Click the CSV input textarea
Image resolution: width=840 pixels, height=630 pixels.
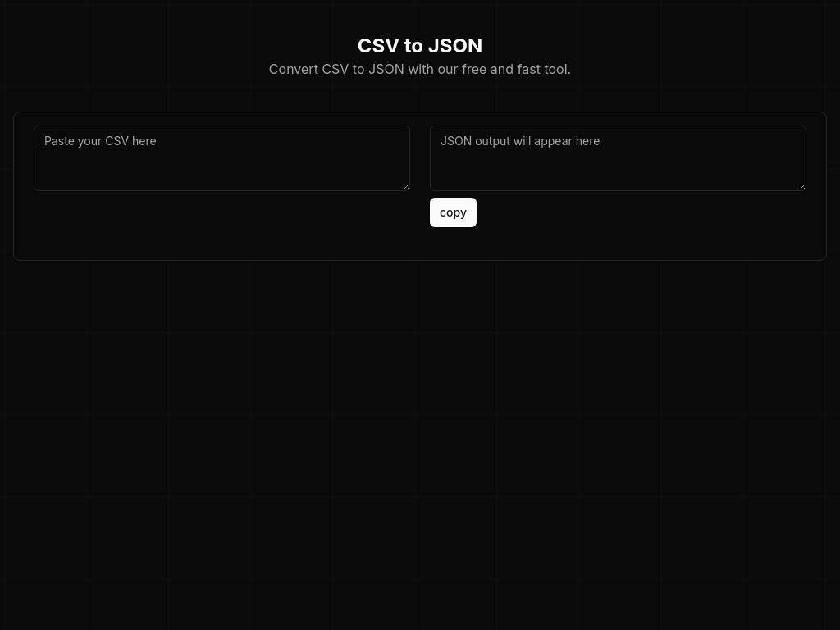[221, 158]
